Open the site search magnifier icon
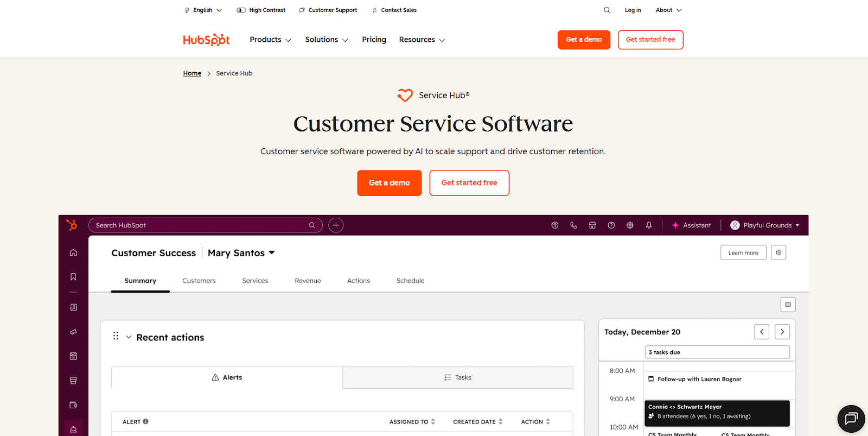This screenshot has height=436, width=868. point(607,10)
